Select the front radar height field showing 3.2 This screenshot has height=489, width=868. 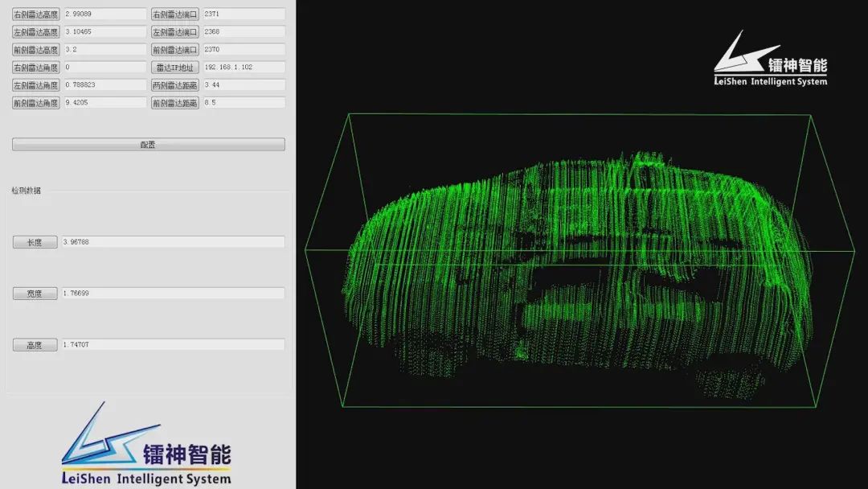pyautogui.click(x=104, y=50)
